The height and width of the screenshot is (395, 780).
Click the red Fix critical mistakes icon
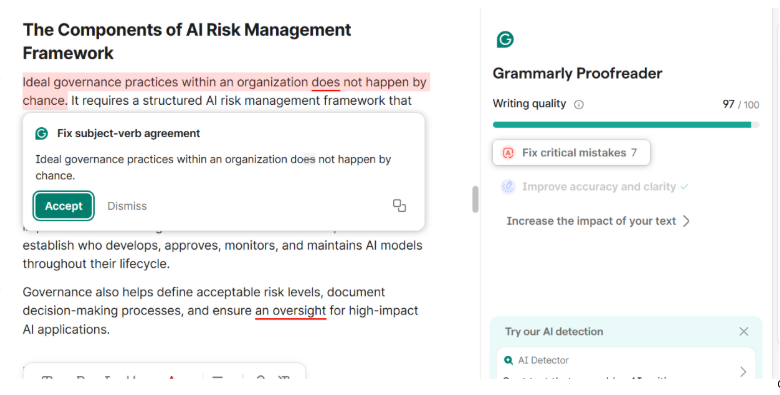click(x=508, y=153)
